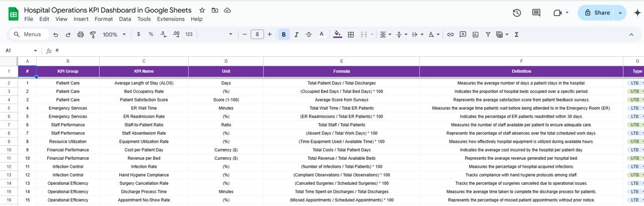
Task: Toggle strikethrough formatting
Action: pyautogui.click(x=309, y=35)
